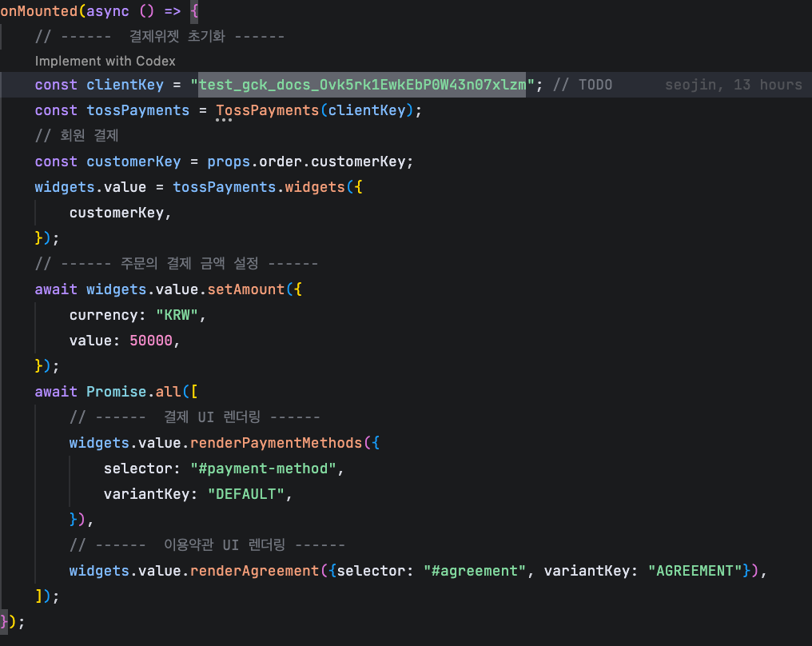Click the 주문의 결제 금액 설정 comment
The image size is (812, 646).
pos(176,264)
